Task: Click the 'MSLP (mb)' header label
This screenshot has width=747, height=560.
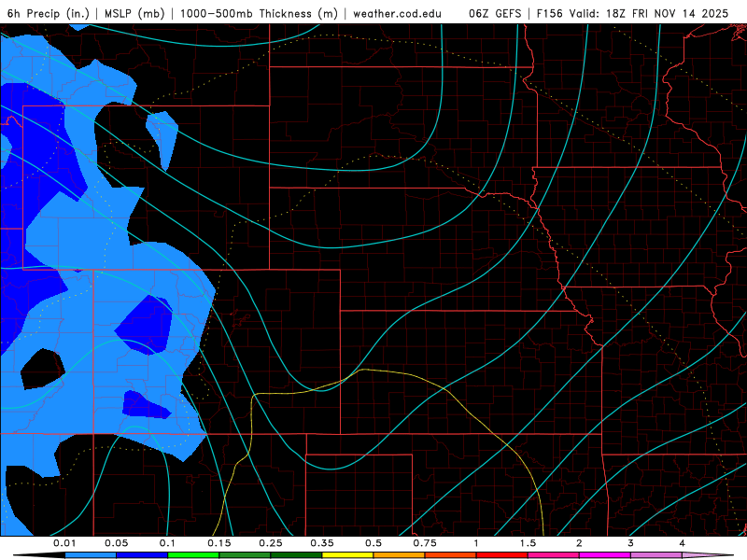Action: [134, 13]
